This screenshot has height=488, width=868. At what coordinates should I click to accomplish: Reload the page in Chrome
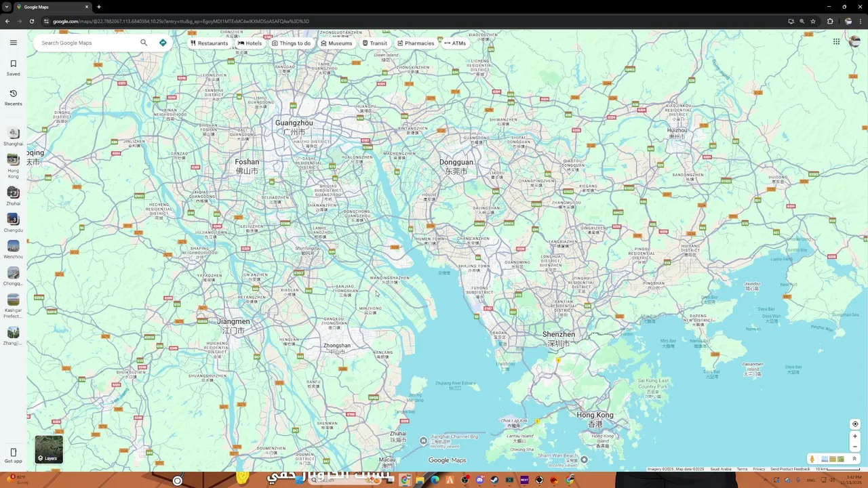[31, 21]
